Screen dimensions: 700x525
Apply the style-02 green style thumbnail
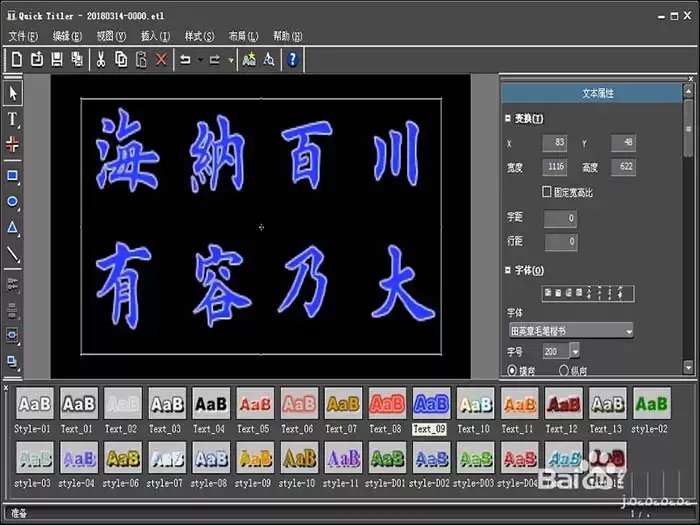651,404
